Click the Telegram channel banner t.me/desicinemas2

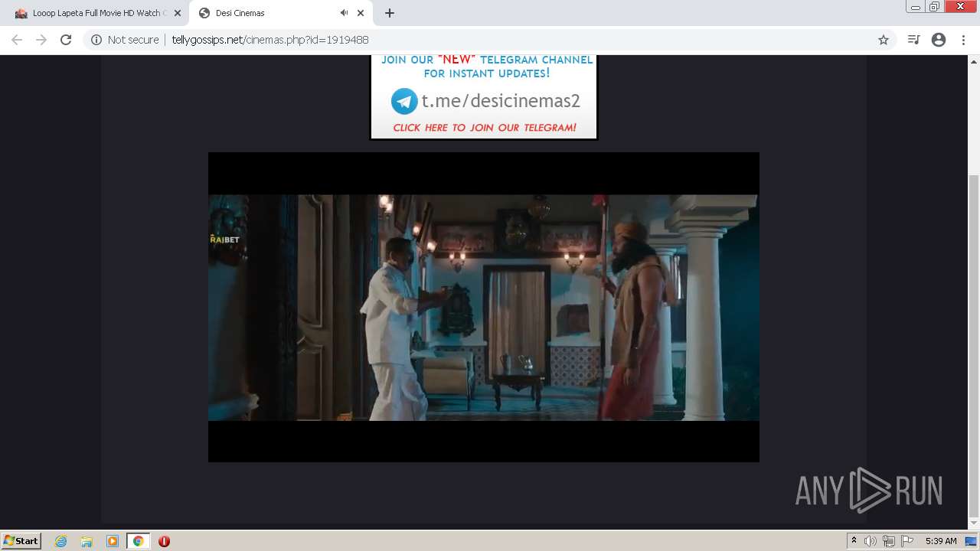[x=484, y=97]
